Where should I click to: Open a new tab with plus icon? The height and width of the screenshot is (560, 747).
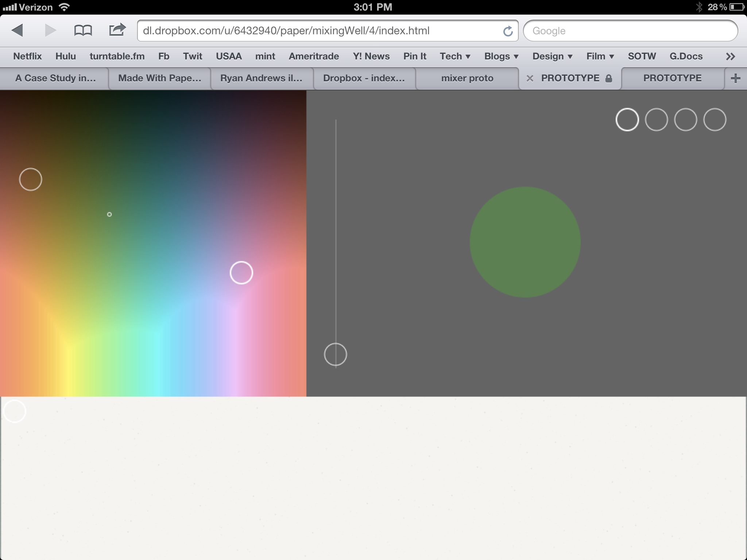[735, 78]
